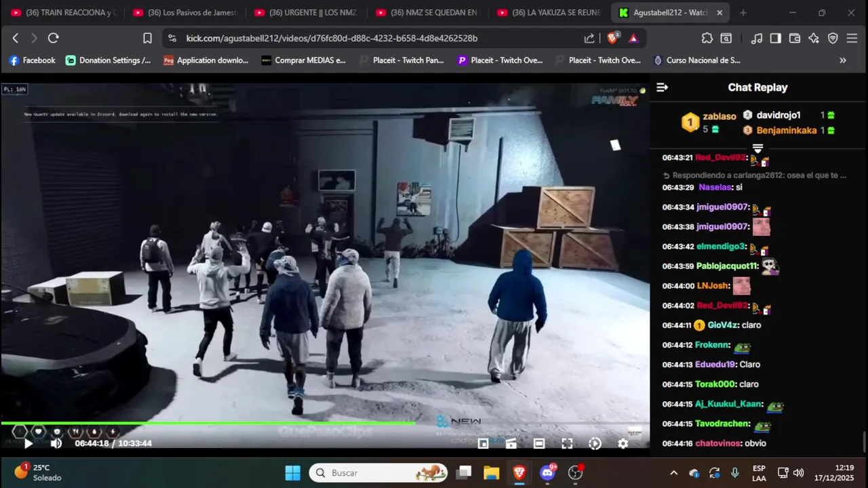Open Brave Rewards triangle icon

click(633, 39)
